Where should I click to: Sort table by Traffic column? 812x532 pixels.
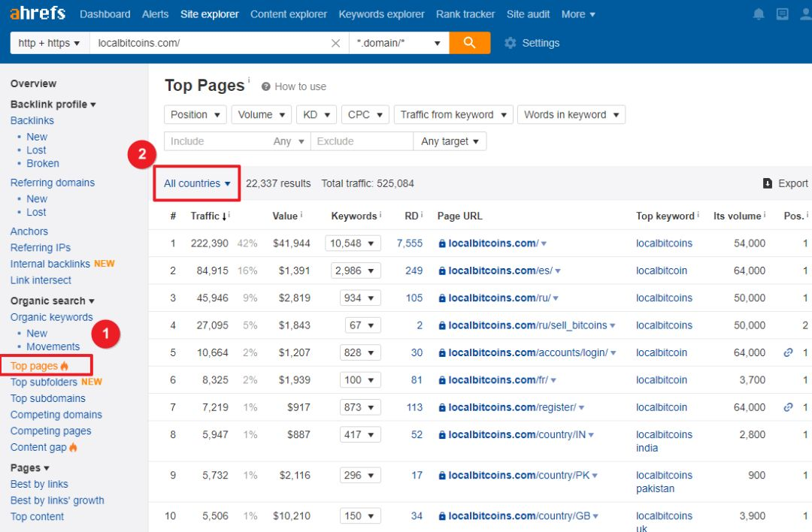tap(208, 216)
